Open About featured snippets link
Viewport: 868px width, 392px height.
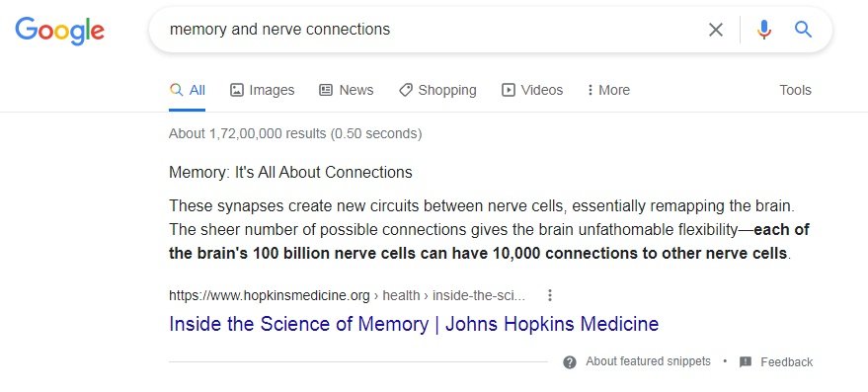pyautogui.click(x=648, y=361)
